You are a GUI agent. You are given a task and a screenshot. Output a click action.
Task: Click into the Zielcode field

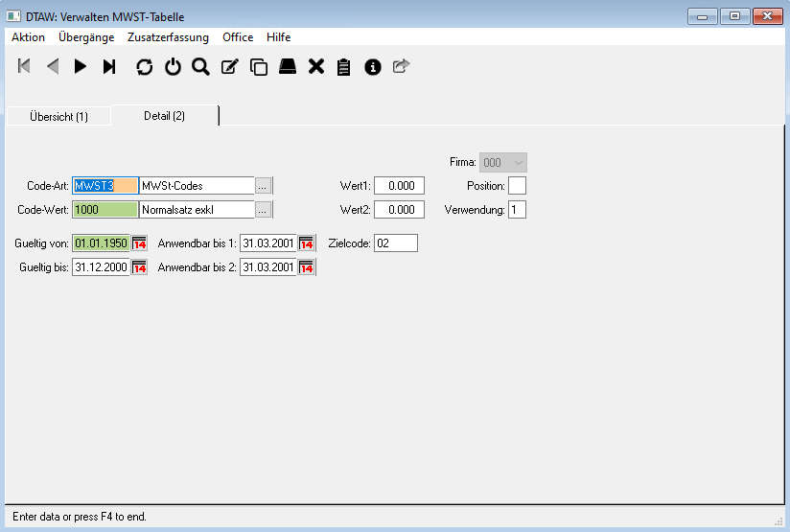pyautogui.click(x=396, y=243)
